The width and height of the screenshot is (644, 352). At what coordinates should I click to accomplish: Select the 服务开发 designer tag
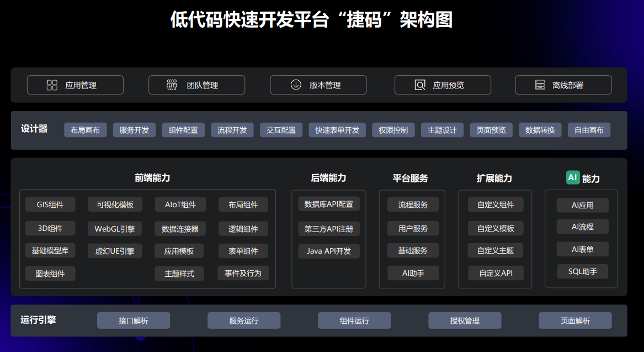coord(134,130)
